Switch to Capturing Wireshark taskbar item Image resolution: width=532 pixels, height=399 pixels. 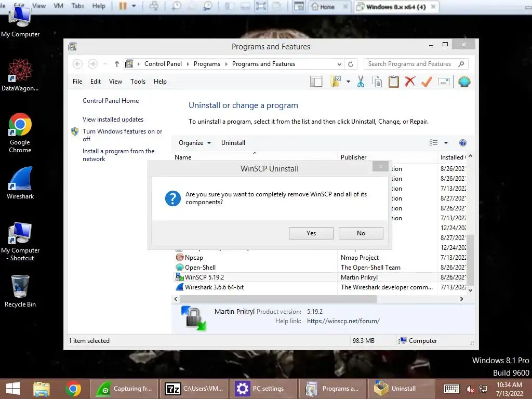click(124, 389)
